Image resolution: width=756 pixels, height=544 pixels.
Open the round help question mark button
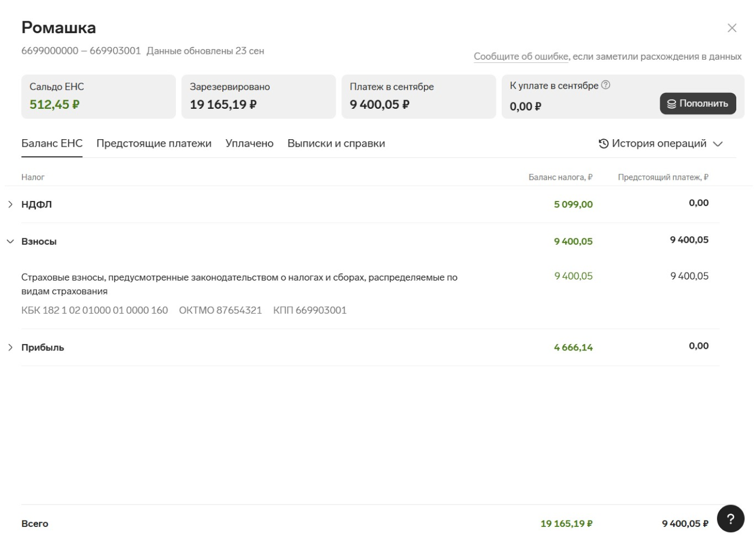tap(730, 518)
